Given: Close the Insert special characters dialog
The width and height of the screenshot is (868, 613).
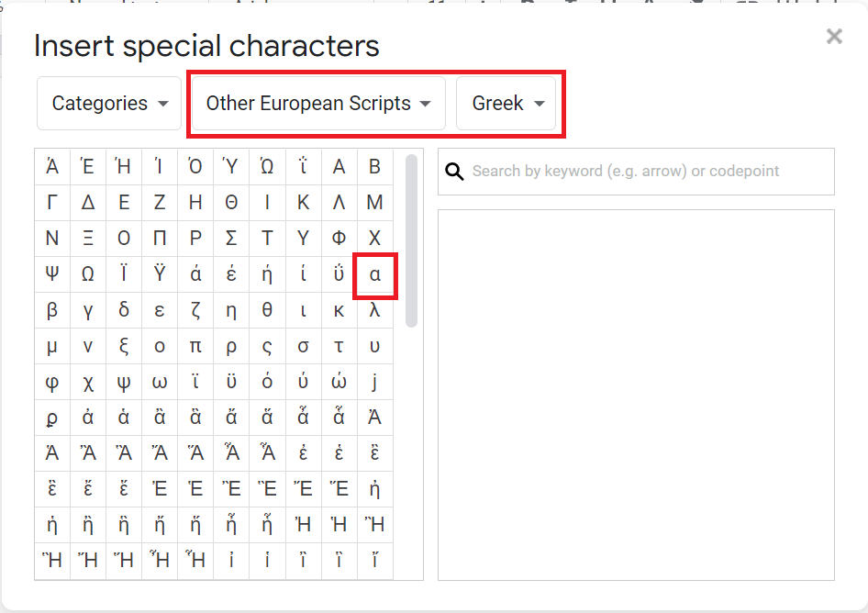Looking at the screenshot, I should 834,37.
